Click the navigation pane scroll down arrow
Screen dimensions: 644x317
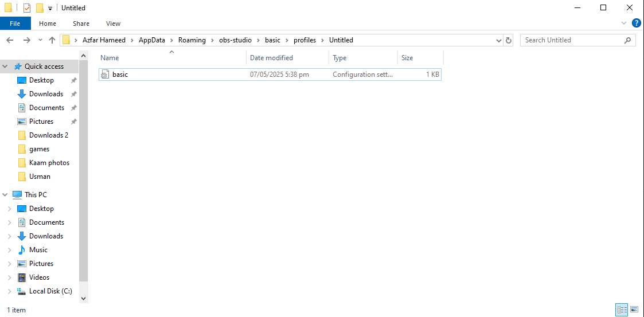83,299
